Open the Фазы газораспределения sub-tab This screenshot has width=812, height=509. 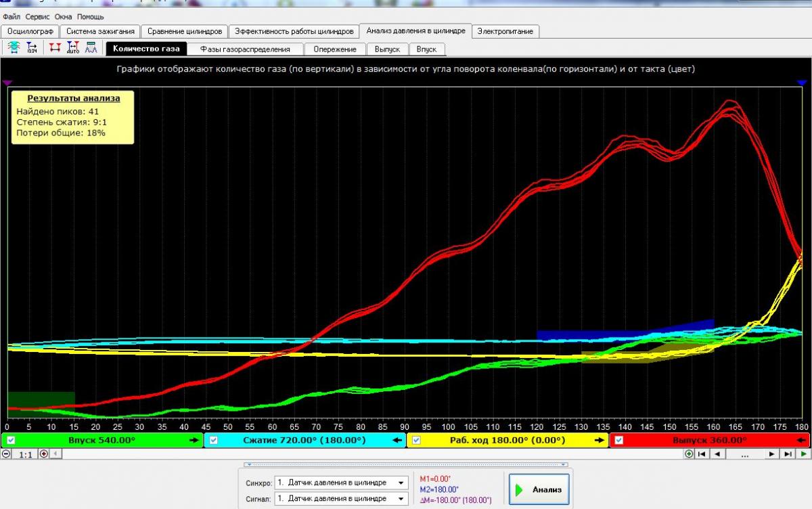coord(244,49)
